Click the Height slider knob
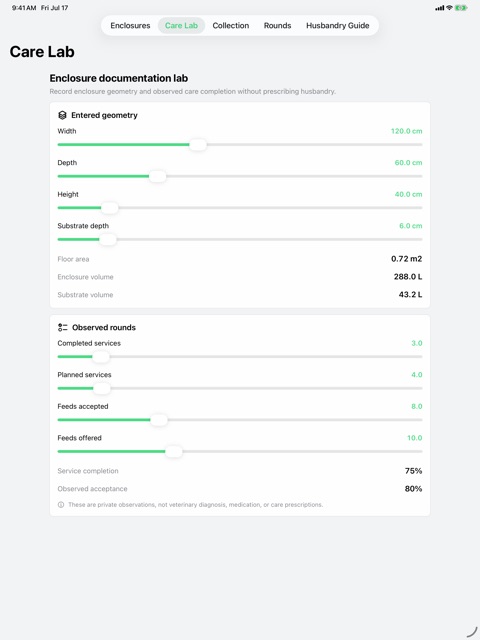Screen dimensions: 480x640 (x=109, y=208)
